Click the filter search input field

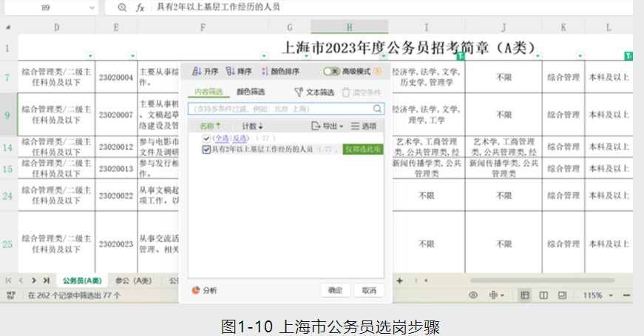tap(279, 109)
